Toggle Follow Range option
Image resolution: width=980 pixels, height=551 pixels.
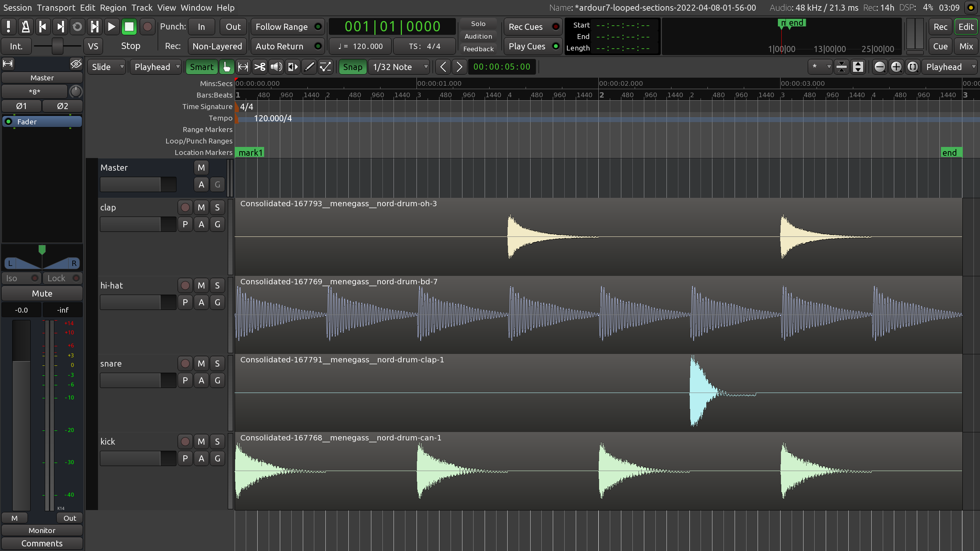tap(287, 27)
